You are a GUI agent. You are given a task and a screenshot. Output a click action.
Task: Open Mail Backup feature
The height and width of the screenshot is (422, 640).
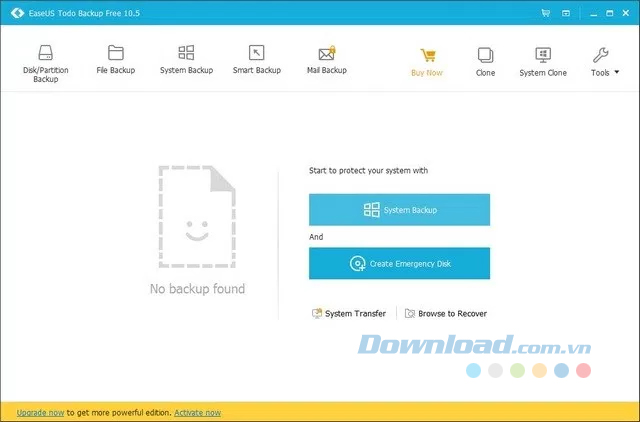(x=327, y=60)
